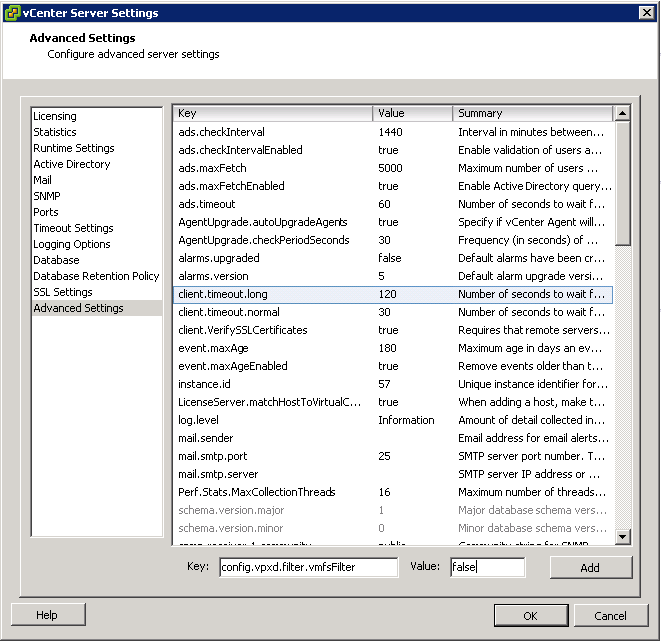Screen dimensions: 661x641
Task: Click the vCenter icon in title bar
Action: (x=12, y=13)
